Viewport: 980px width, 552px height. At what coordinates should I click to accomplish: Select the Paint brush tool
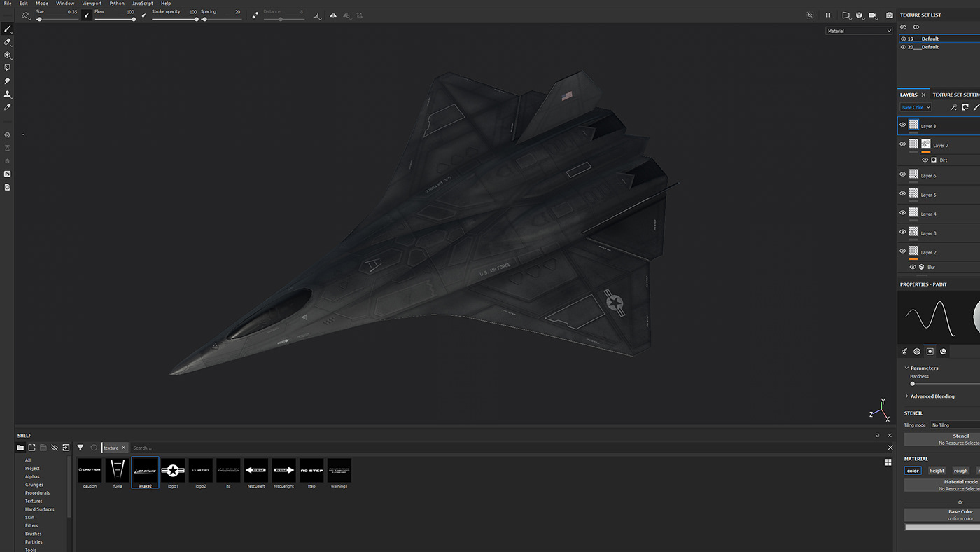pyautogui.click(x=8, y=28)
